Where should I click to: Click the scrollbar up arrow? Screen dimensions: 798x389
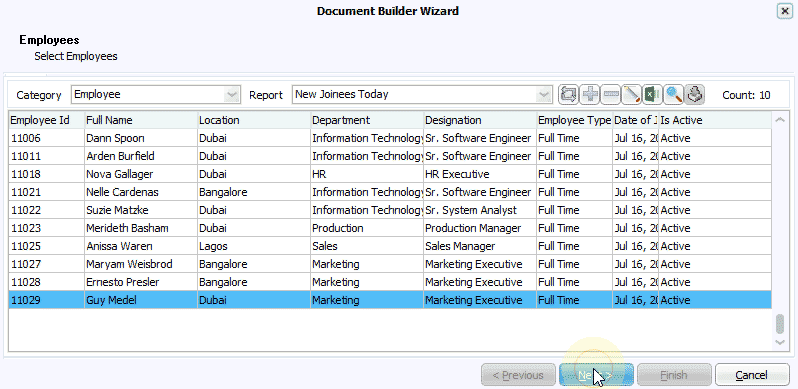(780, 120)
